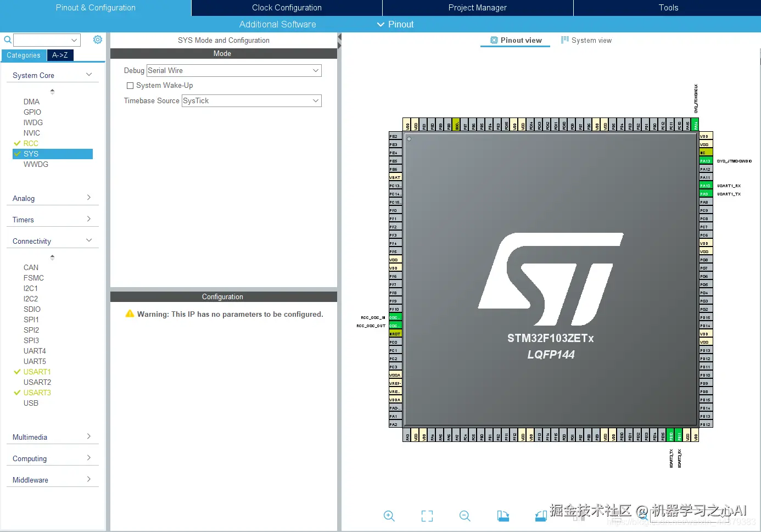The image size is (761, 532).
Task: Select UART4 under Connectivity
Action: 35,351
